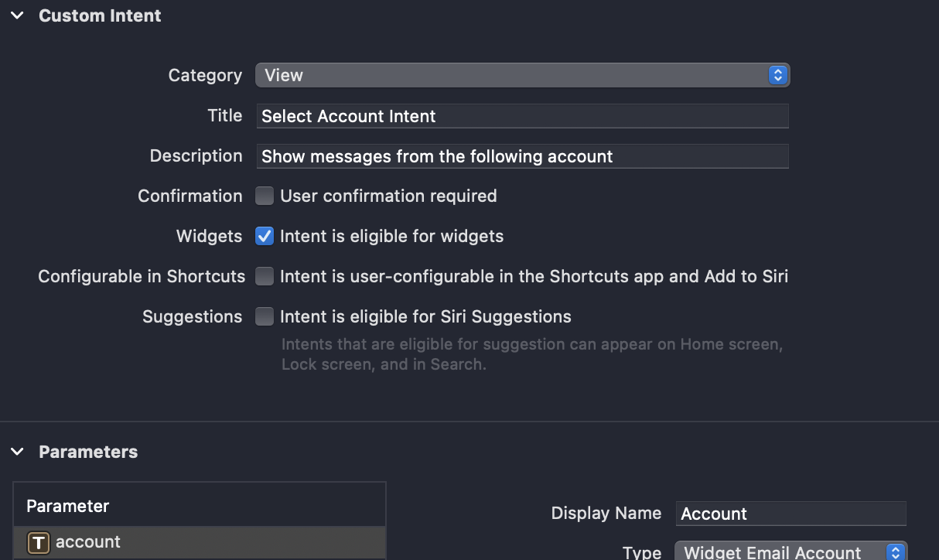Enable user-configurable in Shortcuts app checkbox
Viewport: 939px width, 560px height.
pyautogui.click(x=265, y=276)
